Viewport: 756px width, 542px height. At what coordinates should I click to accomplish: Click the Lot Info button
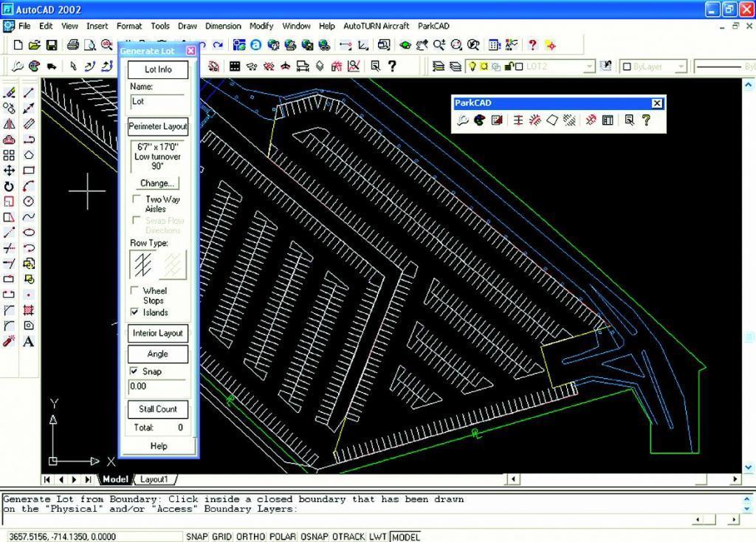tap(158, 69)
